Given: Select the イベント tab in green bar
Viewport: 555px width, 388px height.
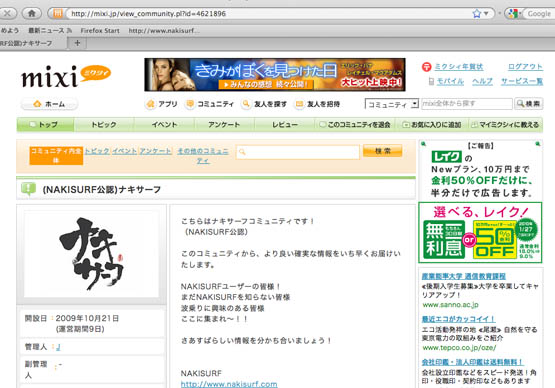Looking at the screenshot, I should click(164, 125).
